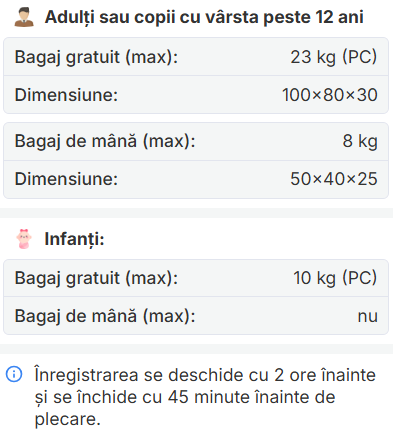
Task: Click the 'nu' infant hand luggage value
Action: pos(368,317)
